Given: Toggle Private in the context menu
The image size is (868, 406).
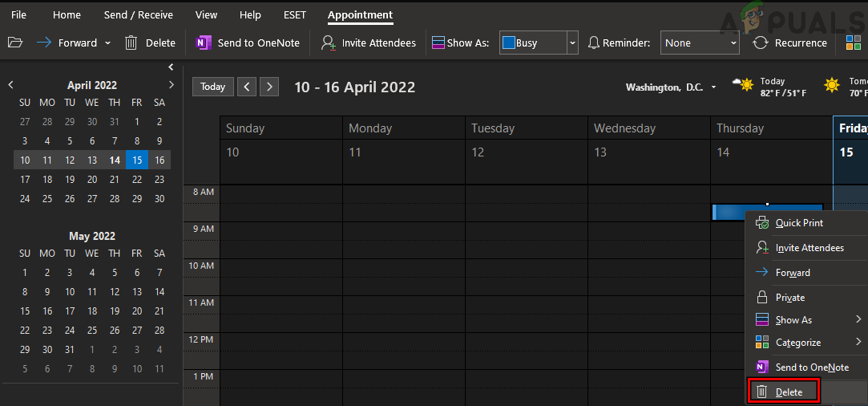Looking at the screenshot, I should click(x=789, y=298).
